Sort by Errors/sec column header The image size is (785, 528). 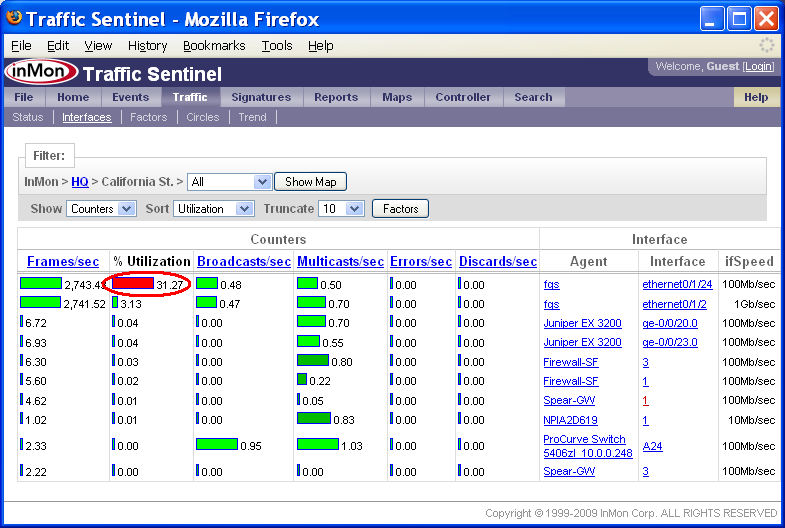click(x=421, y=261)
